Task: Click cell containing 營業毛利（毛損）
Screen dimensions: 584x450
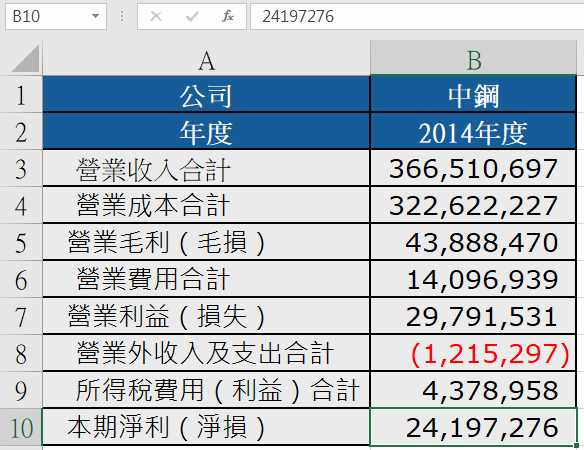Action: pos(206,243)
